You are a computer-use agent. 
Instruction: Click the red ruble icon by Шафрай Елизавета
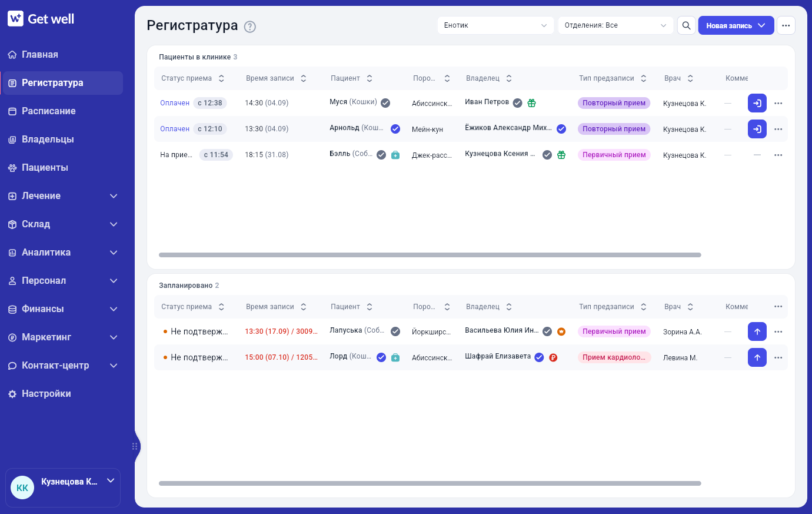pos(553,357)
